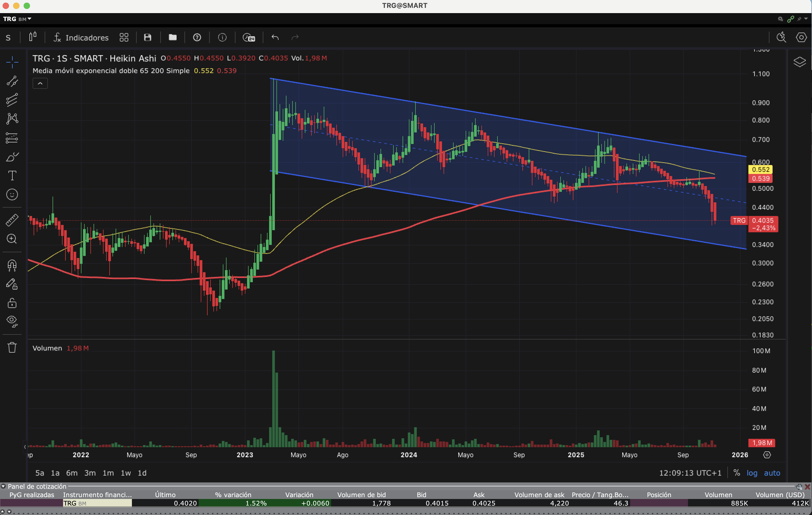Open the text annotation tool
This screenshot has height=515, width=812.
[x=12, y=175]
